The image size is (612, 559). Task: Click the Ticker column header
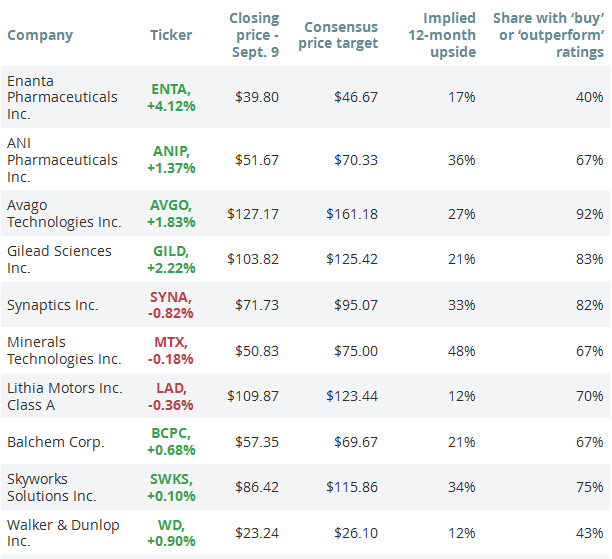pos(170,35)
